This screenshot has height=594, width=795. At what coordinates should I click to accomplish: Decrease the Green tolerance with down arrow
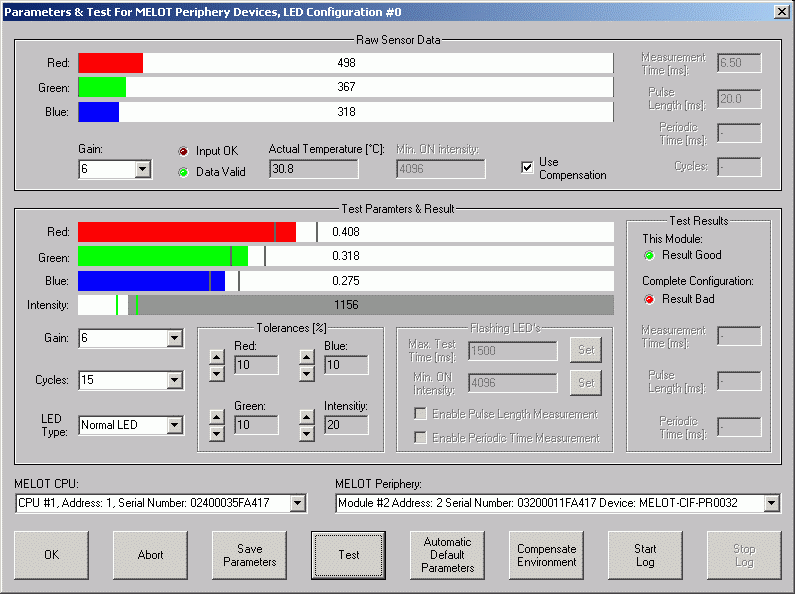point(216,433)
